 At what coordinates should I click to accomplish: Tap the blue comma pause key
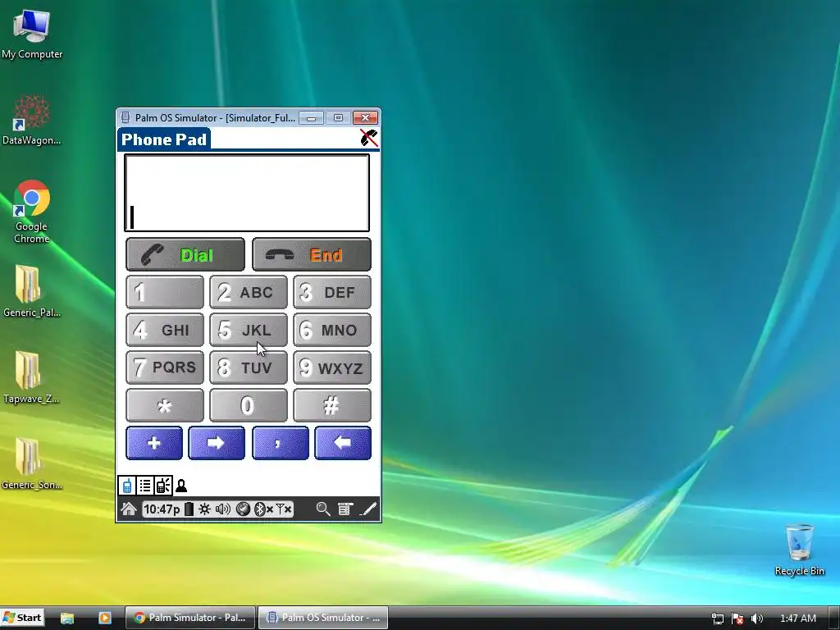281,443
